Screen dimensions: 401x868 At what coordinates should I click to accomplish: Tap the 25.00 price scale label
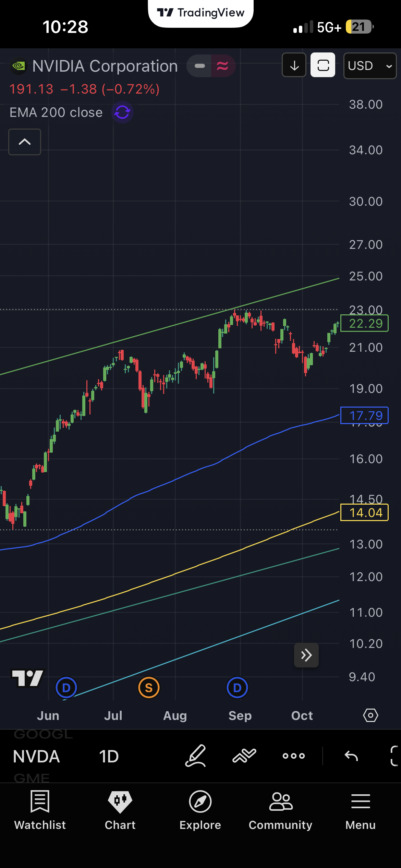point(366,276)
